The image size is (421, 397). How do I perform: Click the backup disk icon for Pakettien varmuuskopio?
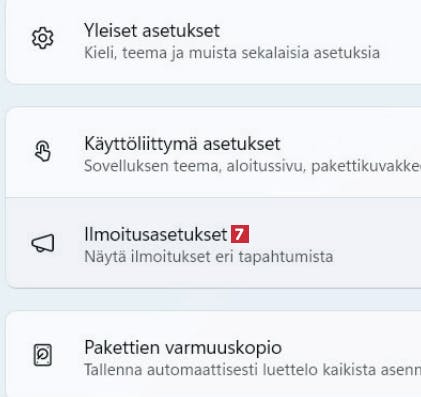coord(43,355)
